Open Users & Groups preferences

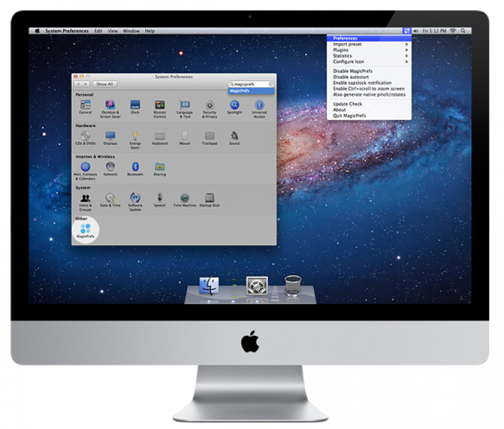(85, 202)
